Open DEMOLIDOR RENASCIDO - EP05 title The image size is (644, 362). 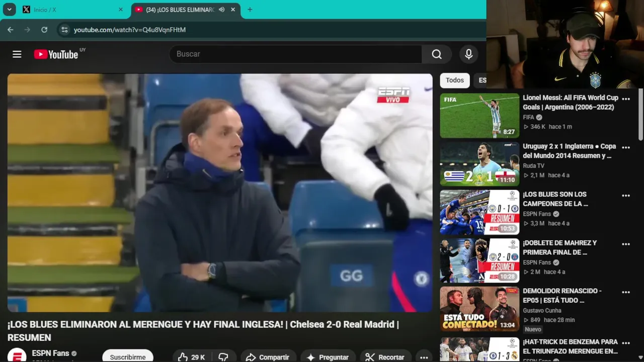pyautogui.click(x=562, y=296)
